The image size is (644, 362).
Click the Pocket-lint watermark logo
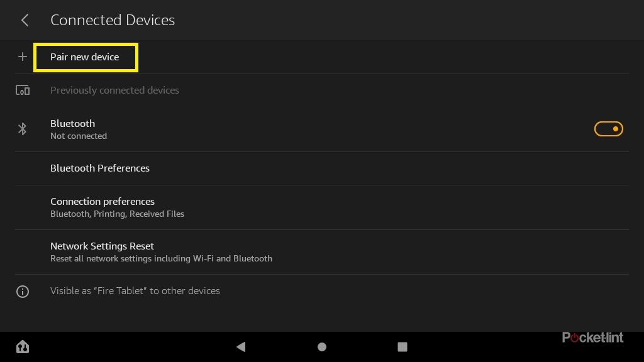(592, 337)
